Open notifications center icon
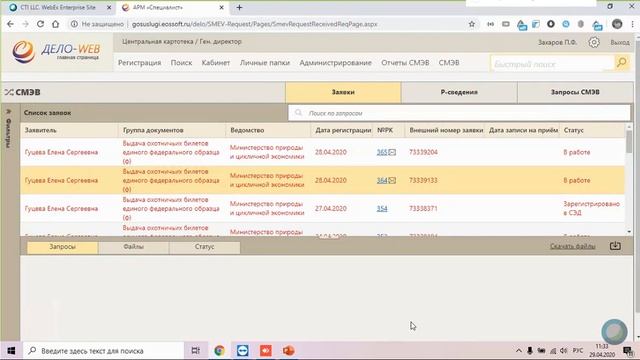 click(628, 351)
